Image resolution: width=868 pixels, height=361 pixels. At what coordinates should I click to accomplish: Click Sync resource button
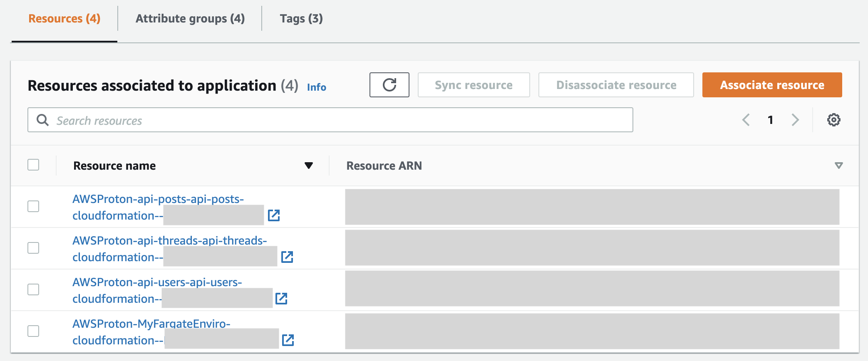474,85
